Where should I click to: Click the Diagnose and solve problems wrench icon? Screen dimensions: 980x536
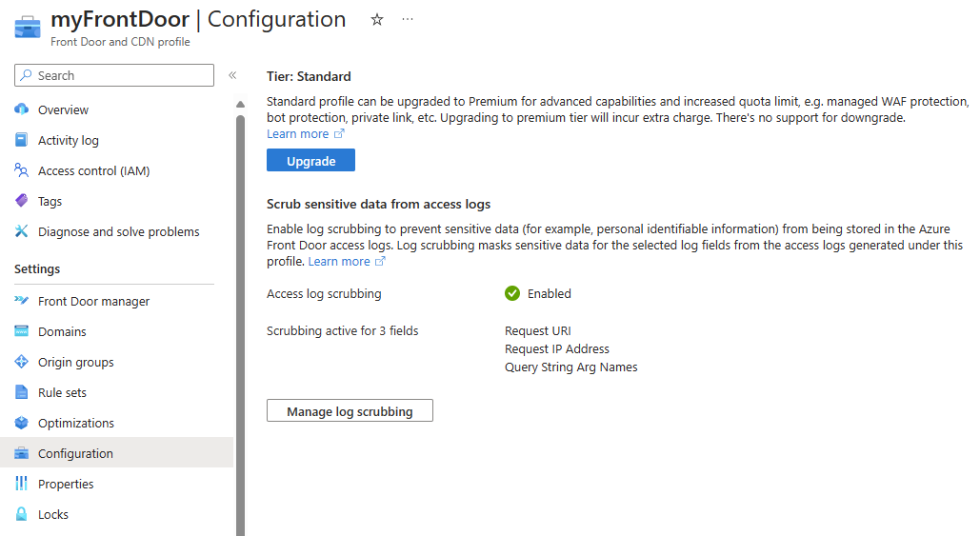coord(22,231)
